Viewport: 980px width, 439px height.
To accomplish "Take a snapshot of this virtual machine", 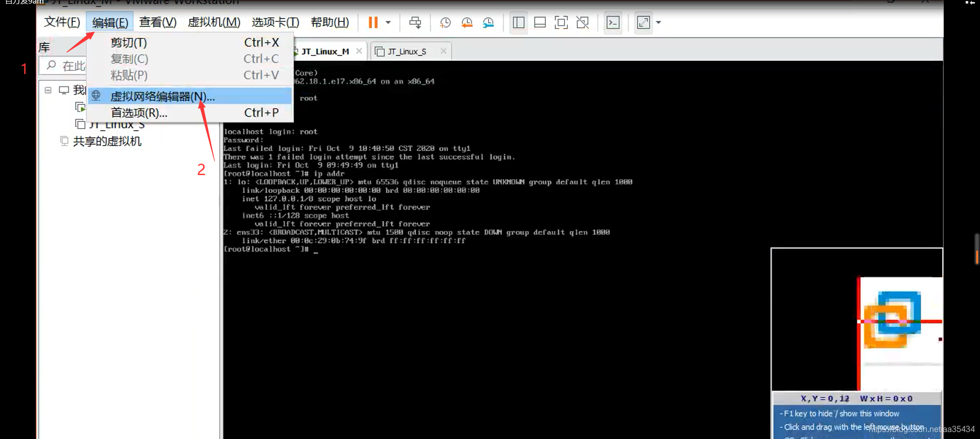I will pos(445,22).
